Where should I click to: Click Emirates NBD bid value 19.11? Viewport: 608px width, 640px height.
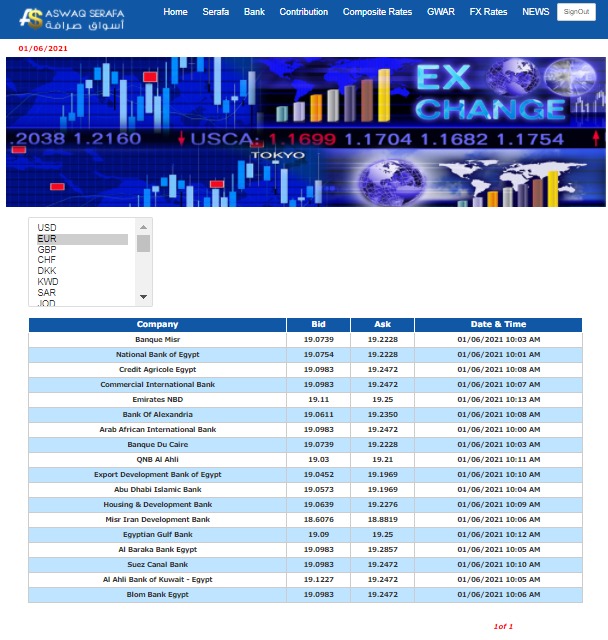318,400
